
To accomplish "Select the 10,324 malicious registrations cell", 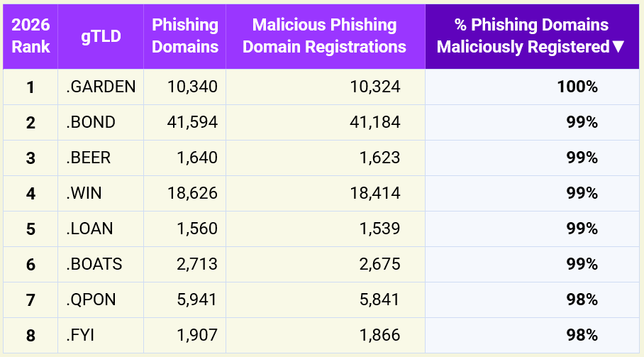I will [326, 87].
